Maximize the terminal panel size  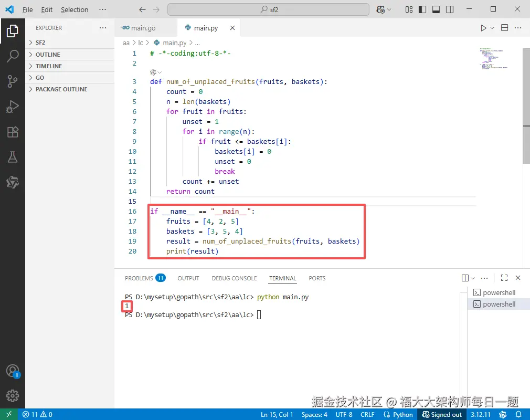pyautogui.click(x=504, y=278)
